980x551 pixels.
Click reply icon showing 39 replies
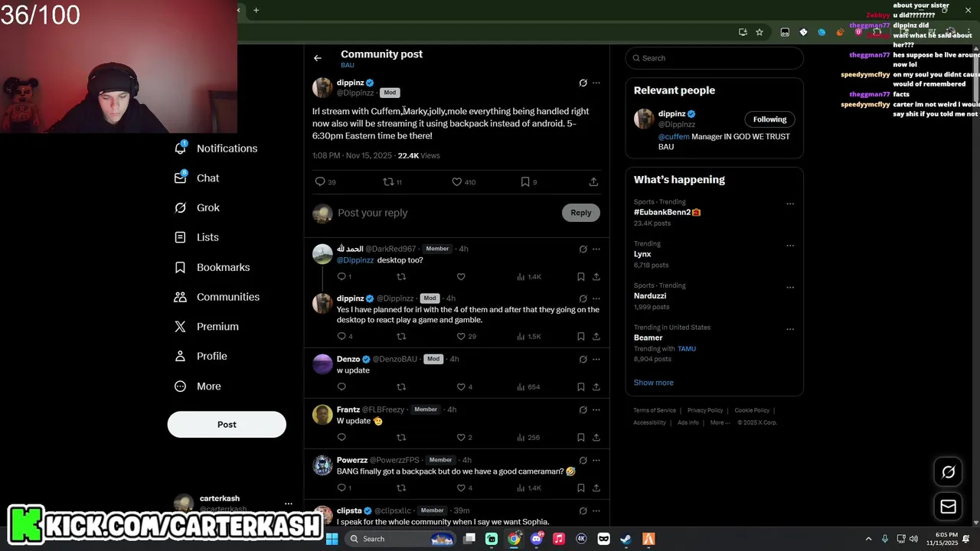[x=325, y=182]
